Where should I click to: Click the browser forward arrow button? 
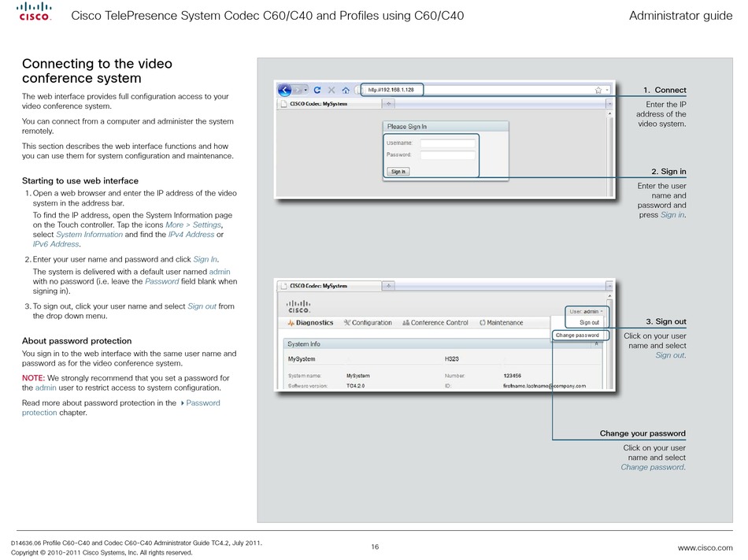(298, 90)
